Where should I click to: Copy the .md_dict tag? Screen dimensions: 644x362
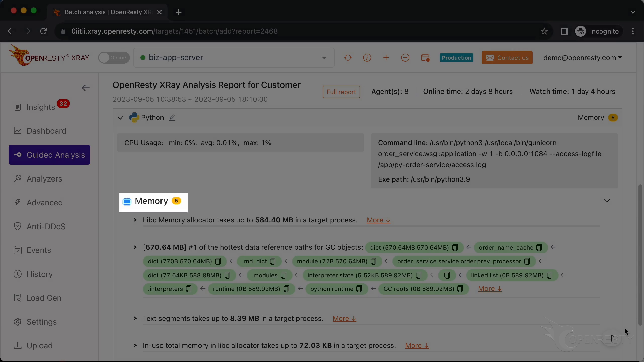click(273, 261)
